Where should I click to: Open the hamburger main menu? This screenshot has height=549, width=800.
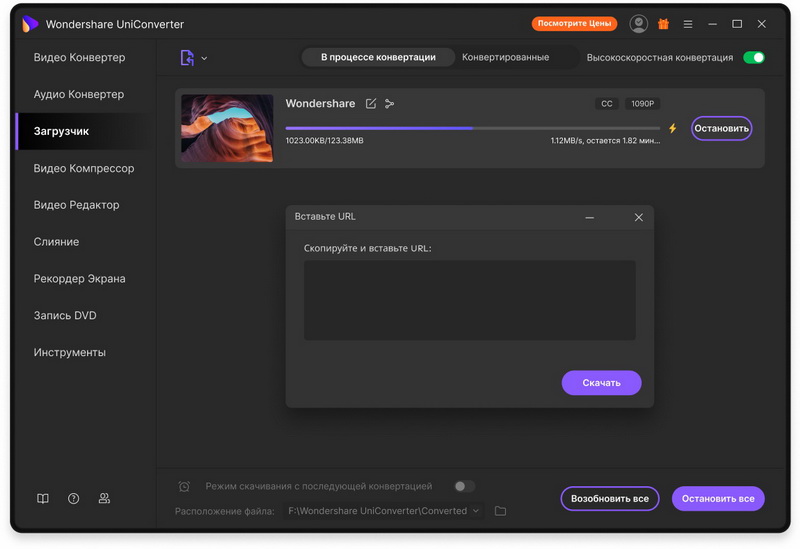point(688,24)
